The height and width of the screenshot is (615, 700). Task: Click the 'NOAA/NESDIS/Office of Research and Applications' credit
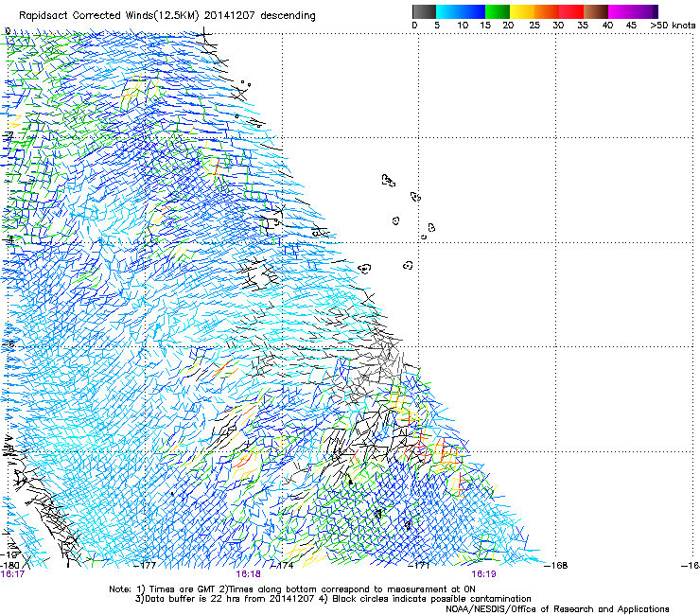click(557, 609)
